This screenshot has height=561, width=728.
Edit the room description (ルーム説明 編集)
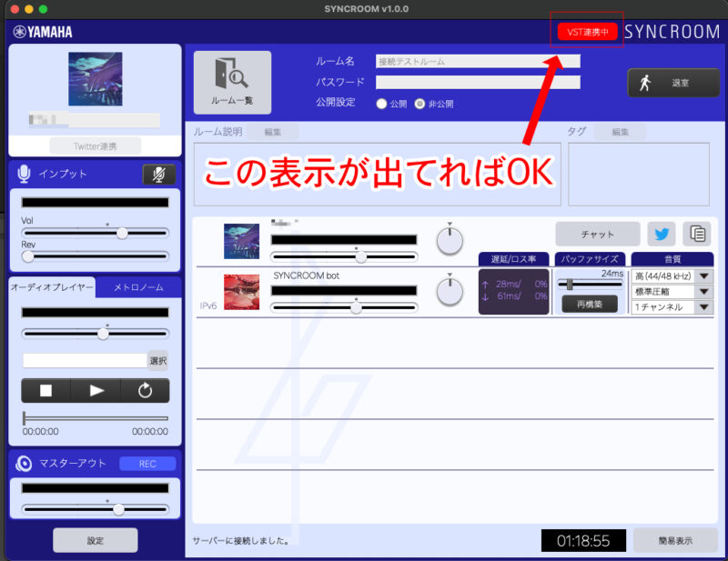tap(272, 132)
